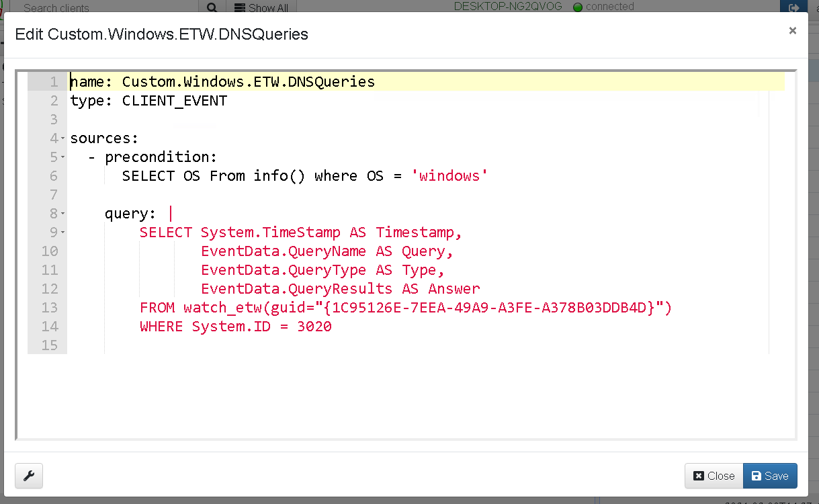Collapse the SELECT block at line 9
The width and height of the screenshot is (819, 504).
[x=62, y=232]
